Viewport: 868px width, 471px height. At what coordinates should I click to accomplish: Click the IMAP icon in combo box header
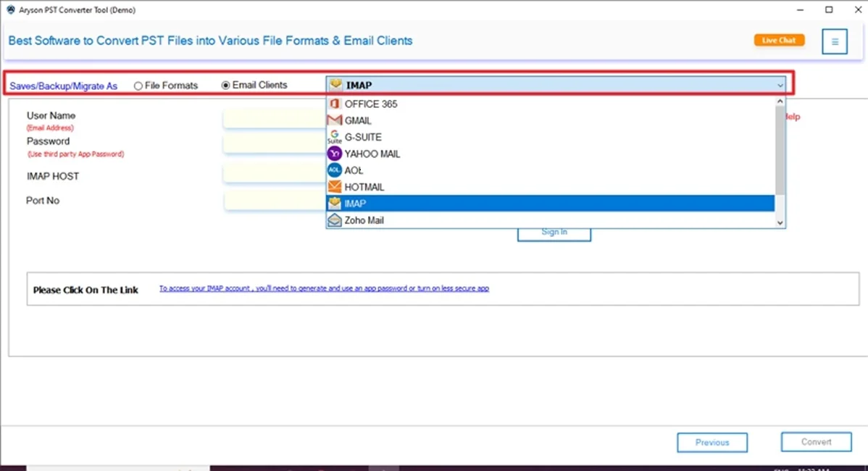point(335,85)
